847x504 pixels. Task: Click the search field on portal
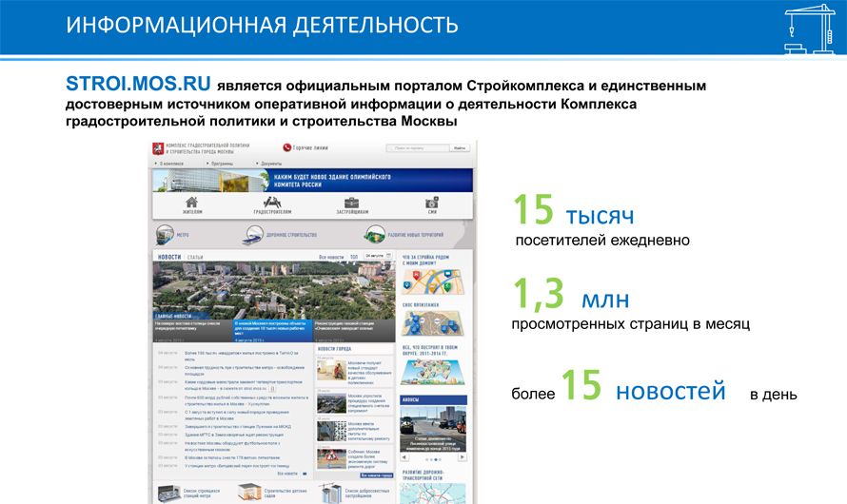418,147
